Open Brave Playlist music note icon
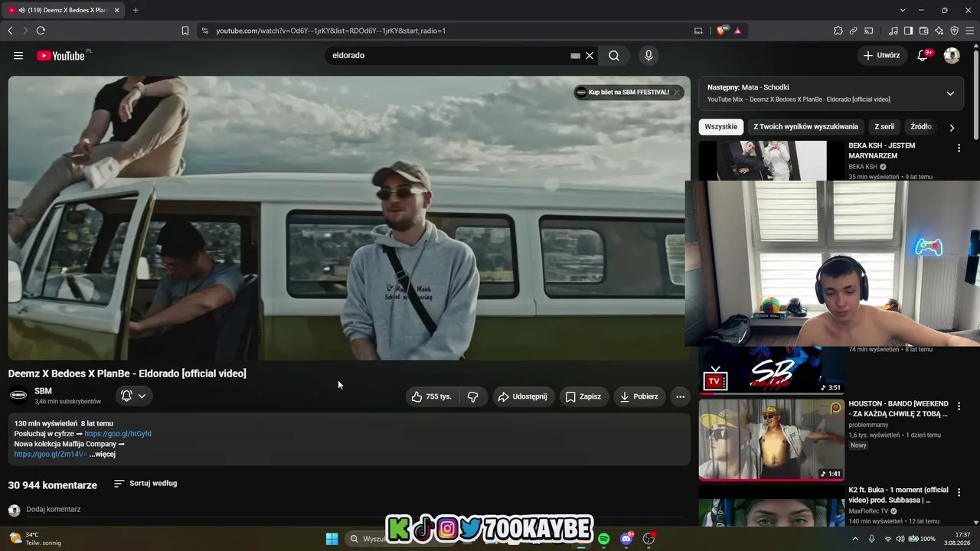980x551 pixels. 893,31
